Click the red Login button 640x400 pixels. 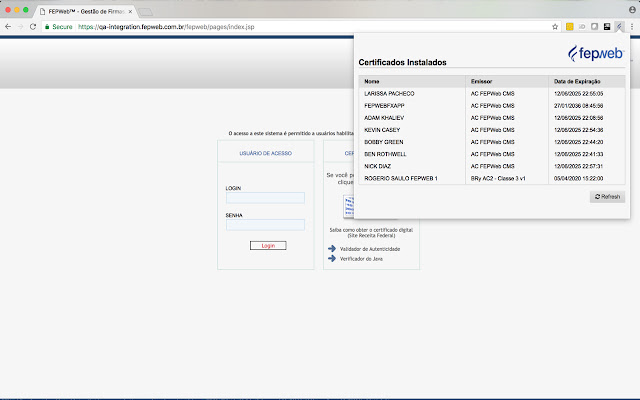(268, 245)
